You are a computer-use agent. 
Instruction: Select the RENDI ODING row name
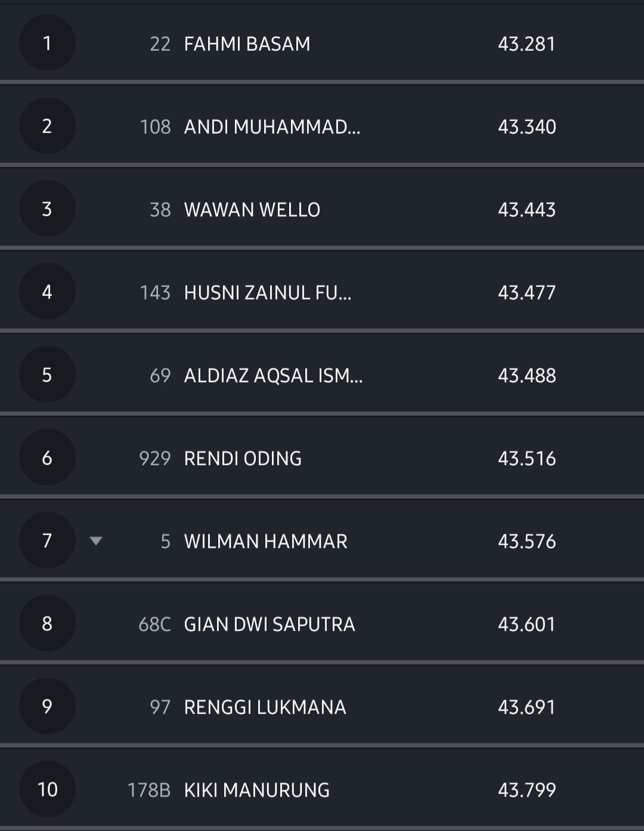point(243,459)
